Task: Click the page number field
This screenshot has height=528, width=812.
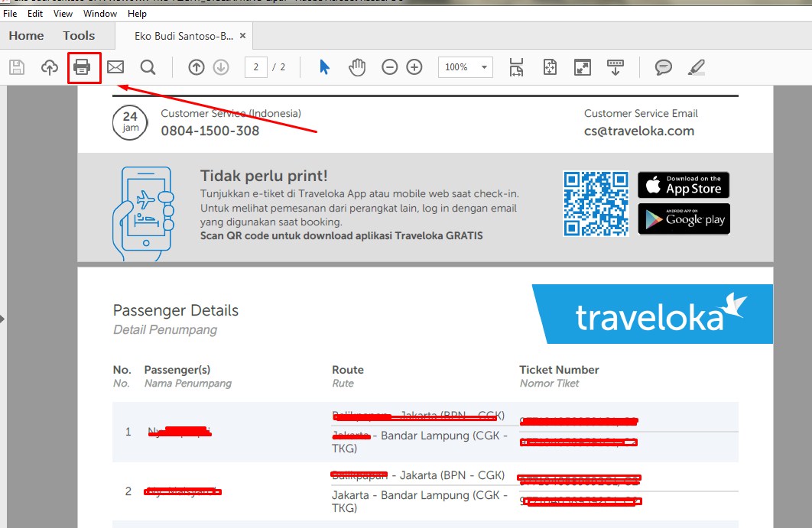Action: coord(256,67)
